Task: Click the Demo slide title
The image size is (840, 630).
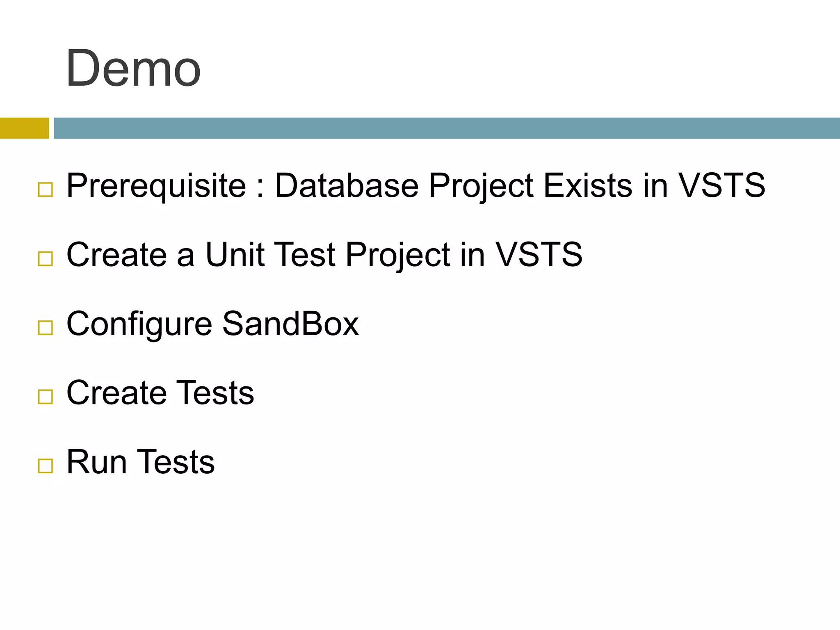Action: pos(133,68)
